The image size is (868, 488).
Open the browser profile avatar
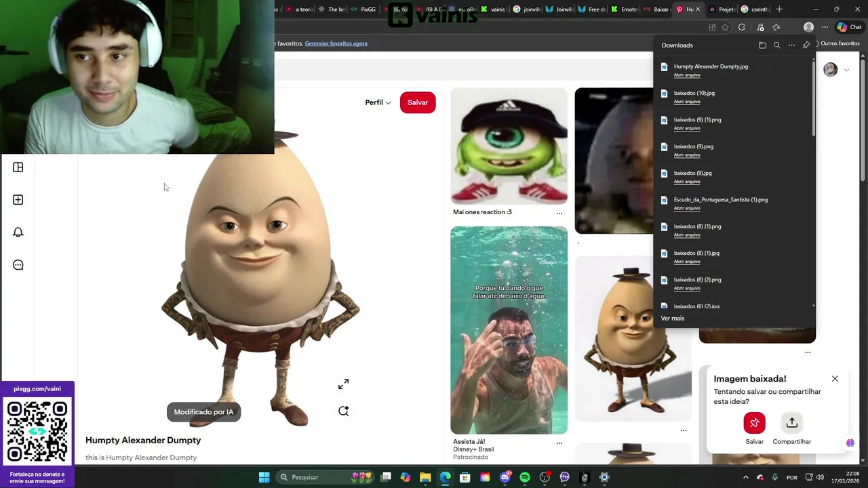[808, 27]
